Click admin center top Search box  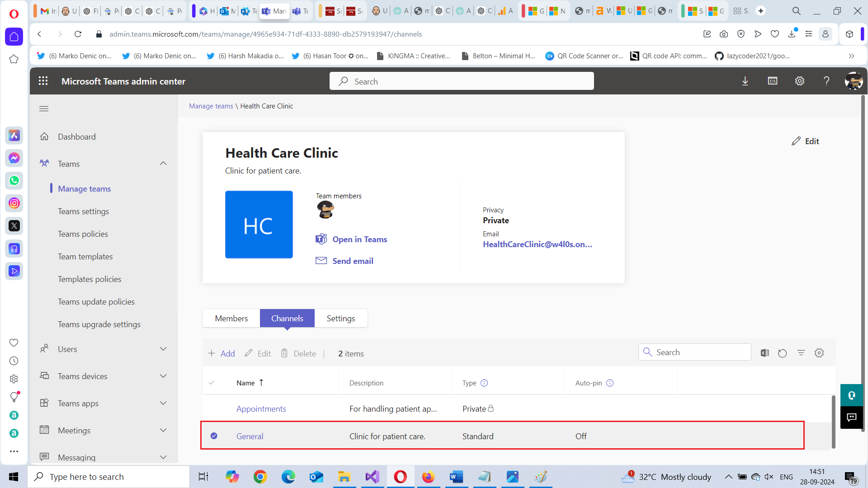[x=462, y=81]
